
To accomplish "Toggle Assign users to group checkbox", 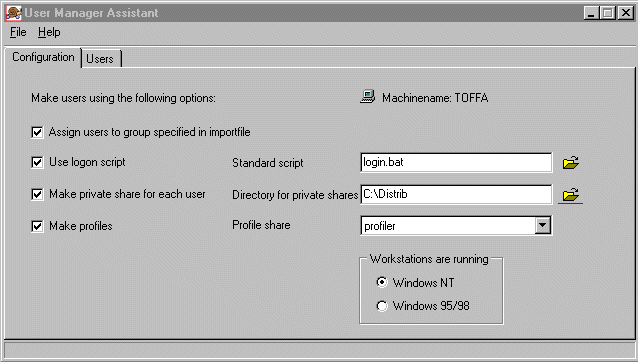I will (37, 132).
